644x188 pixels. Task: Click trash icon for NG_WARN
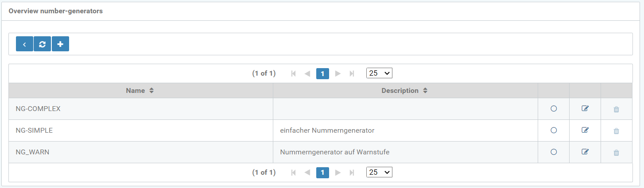616,153
